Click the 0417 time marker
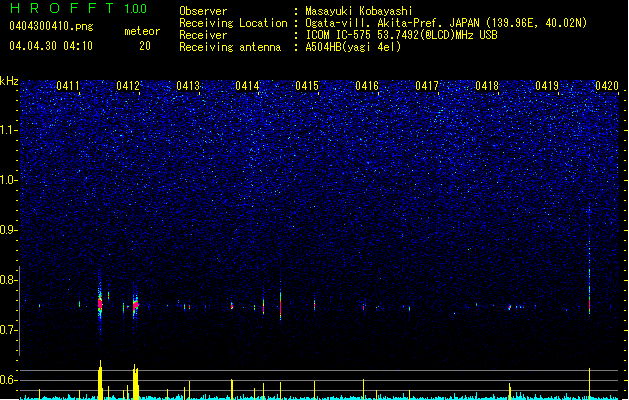Screen dimensions: 629x400 coord(427,86)
